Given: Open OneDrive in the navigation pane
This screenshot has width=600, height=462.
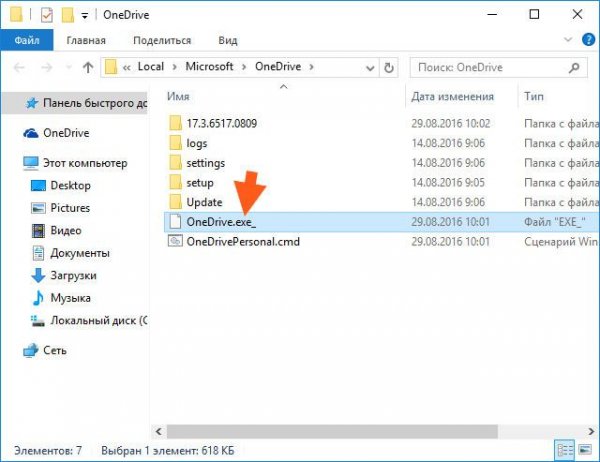Looking at the screenshot, I should 66,133.
